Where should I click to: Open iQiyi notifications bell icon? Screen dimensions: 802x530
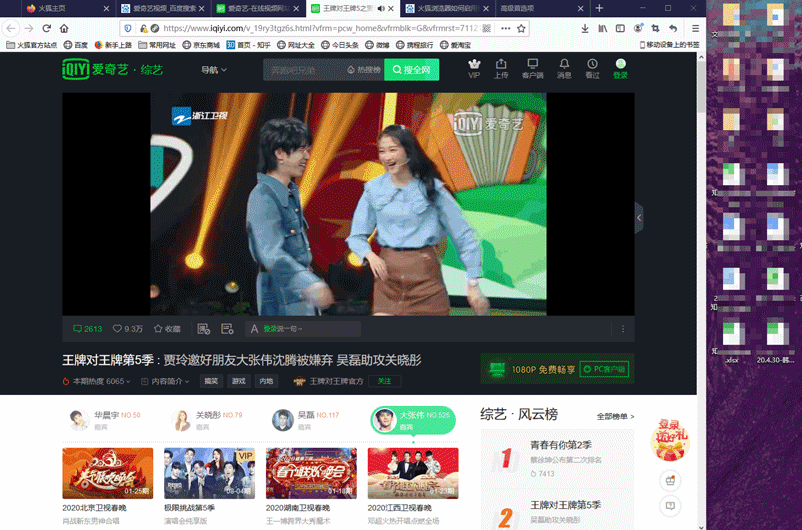[x=564, y=69]
